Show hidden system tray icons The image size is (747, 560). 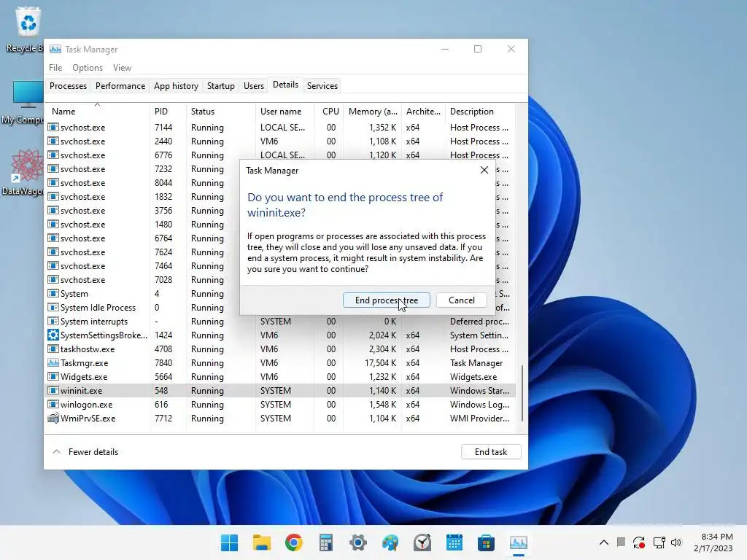click(x=603, y=542)
